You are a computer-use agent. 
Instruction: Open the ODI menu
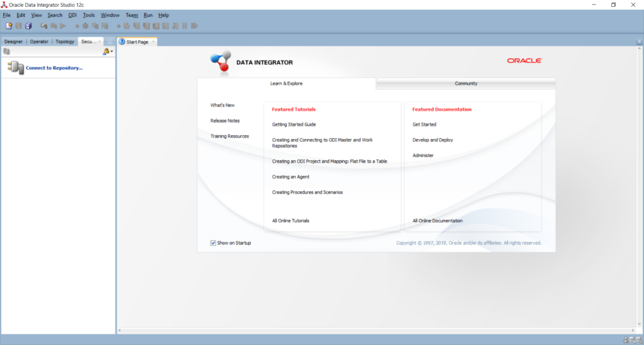[72, 15]
